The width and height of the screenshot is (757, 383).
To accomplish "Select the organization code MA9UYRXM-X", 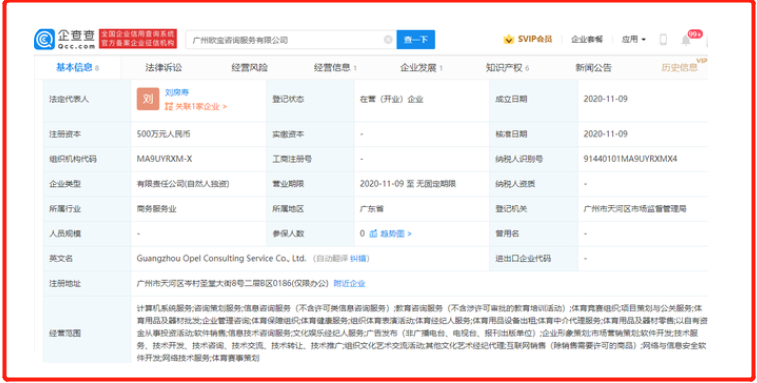I will (164, 159).
